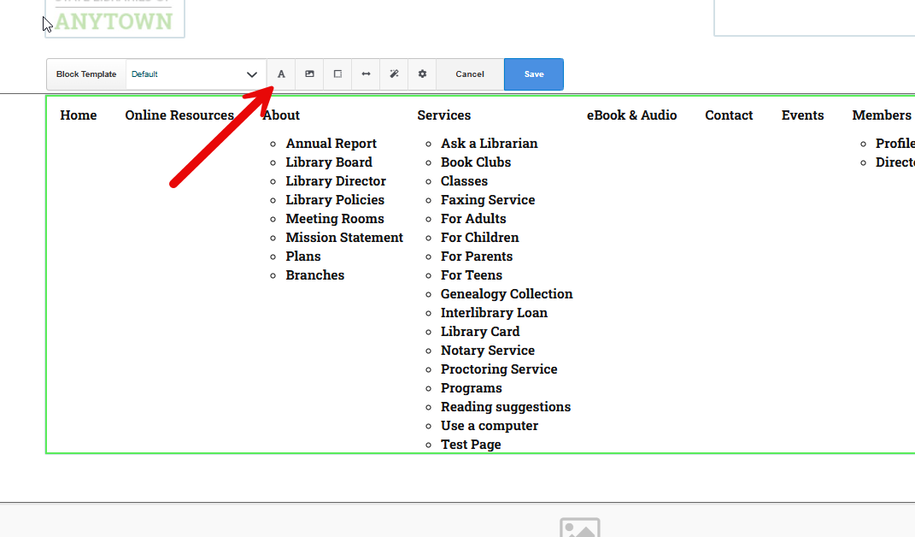
Task: Open the Members menu item
Action: (881, 115)
